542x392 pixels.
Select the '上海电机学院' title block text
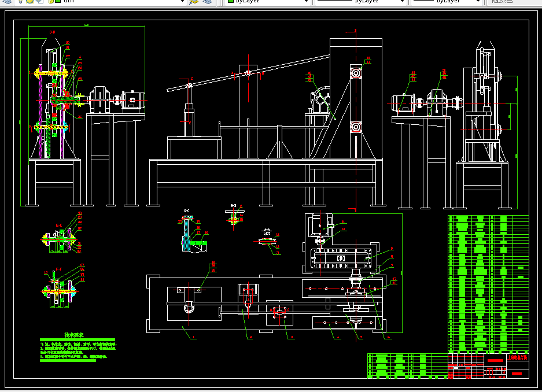518,358
